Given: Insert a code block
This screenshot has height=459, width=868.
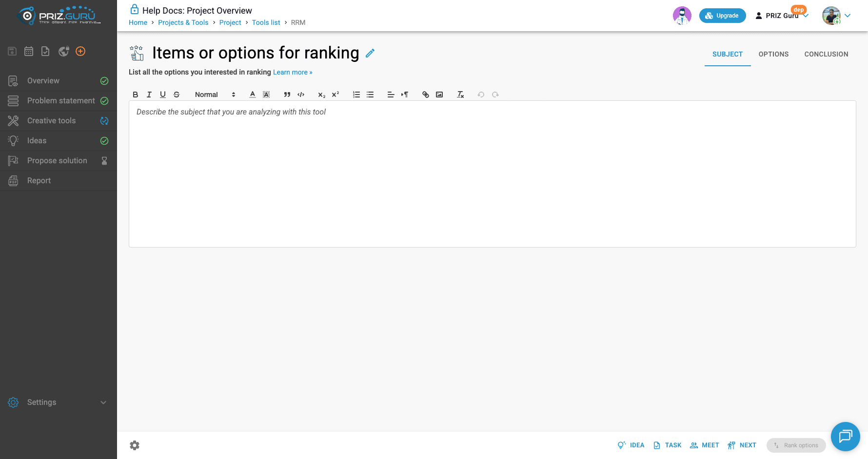Looking at the screenshot, I should [301, 95].
